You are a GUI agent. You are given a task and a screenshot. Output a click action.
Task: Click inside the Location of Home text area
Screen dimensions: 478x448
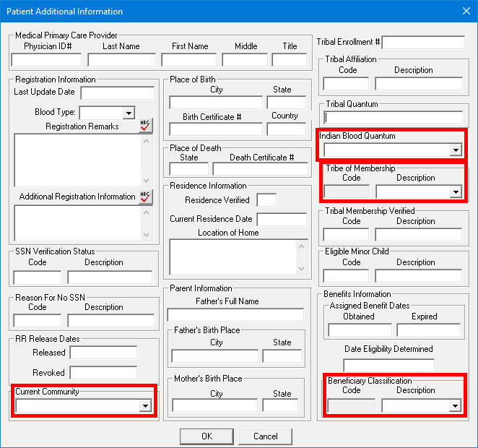pos(233,257)
